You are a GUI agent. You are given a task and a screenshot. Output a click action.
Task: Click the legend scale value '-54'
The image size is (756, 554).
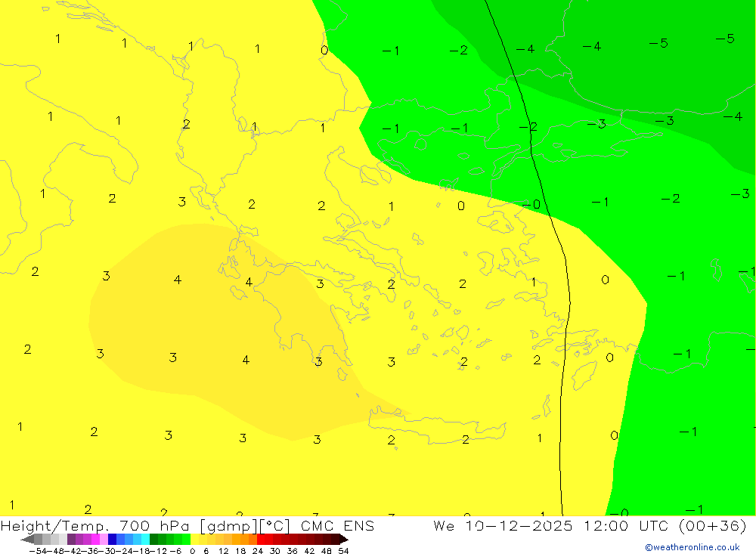[38, 551]
